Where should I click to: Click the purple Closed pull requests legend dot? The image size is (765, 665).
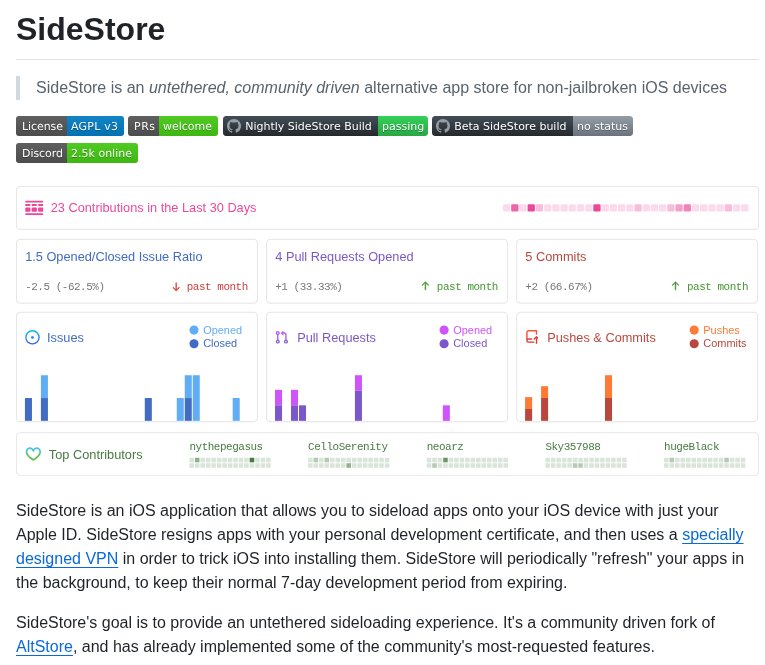(x=444, y=343)
